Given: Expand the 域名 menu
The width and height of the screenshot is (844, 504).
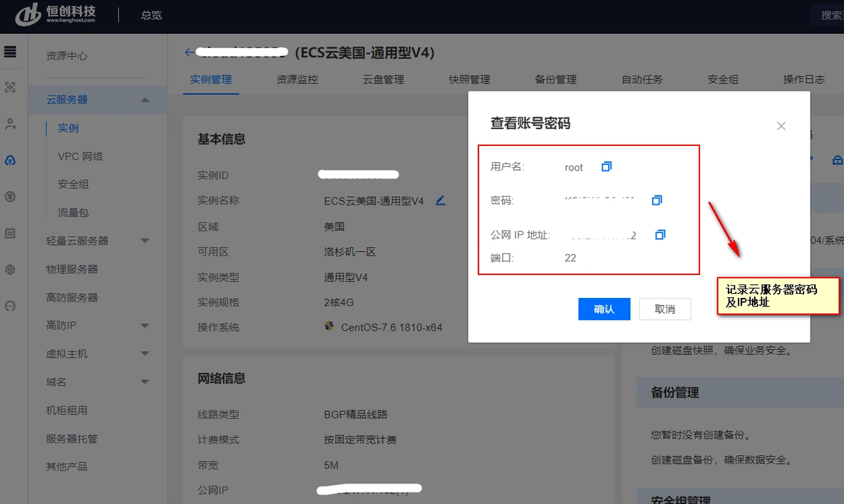Looking at the screenshot, I should tap(144, 382).
